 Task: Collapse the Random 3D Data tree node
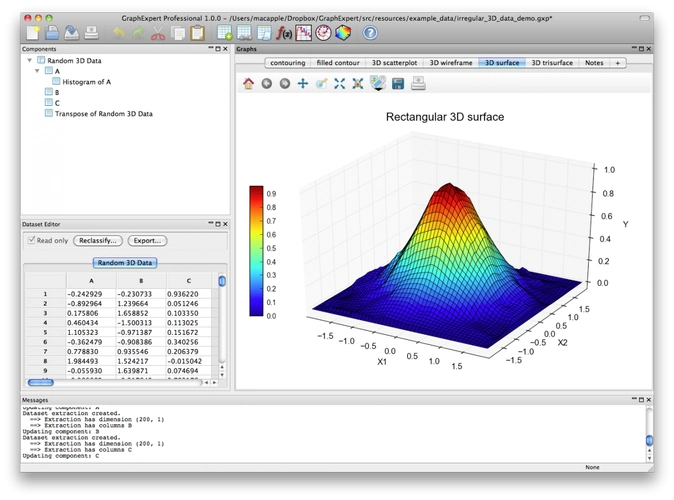tap(29, 61)
